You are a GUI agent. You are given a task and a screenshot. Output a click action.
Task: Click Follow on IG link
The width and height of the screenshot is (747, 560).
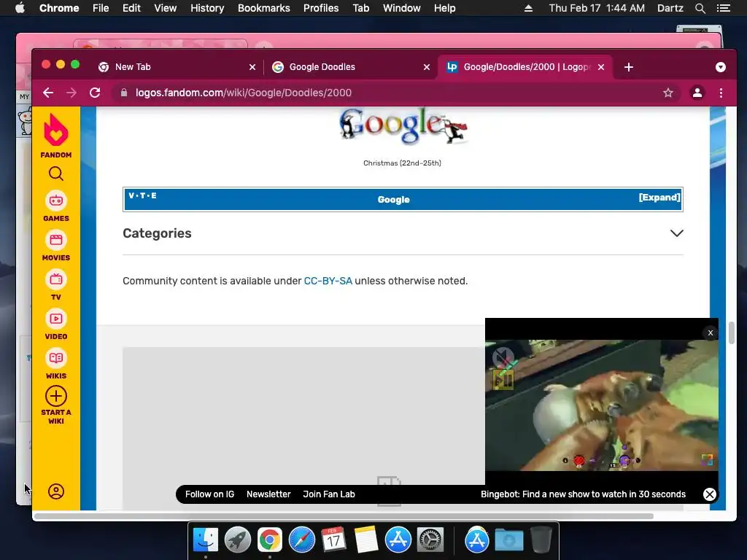[x=209, y=494]
